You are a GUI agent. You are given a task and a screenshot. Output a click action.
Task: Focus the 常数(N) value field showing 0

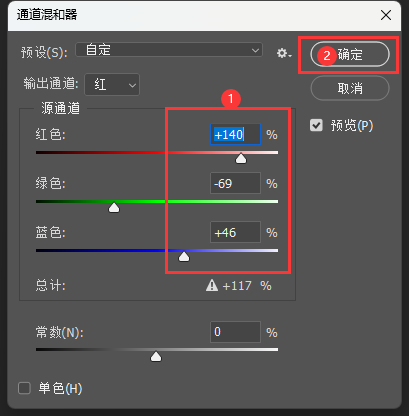tap(235, 332)
